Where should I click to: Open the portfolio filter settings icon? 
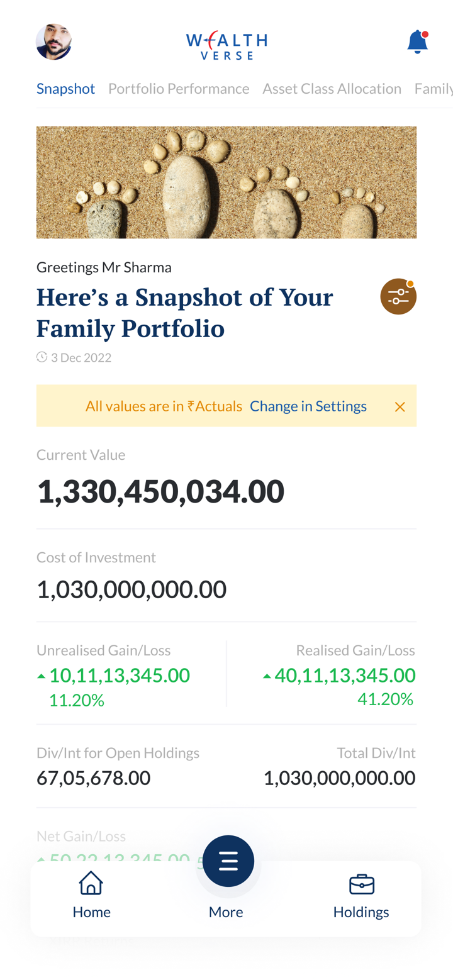(x=398, y=297)
